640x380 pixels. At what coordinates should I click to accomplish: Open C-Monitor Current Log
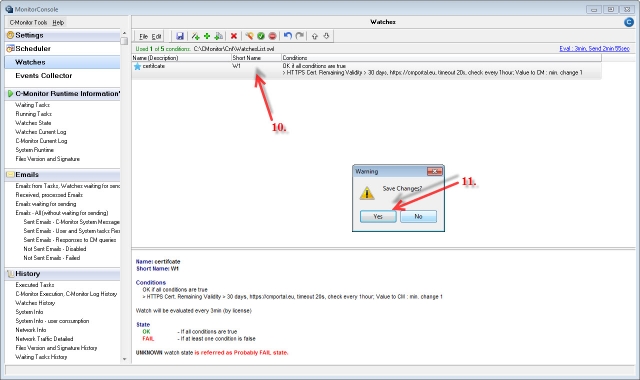(x=41, y=141)
